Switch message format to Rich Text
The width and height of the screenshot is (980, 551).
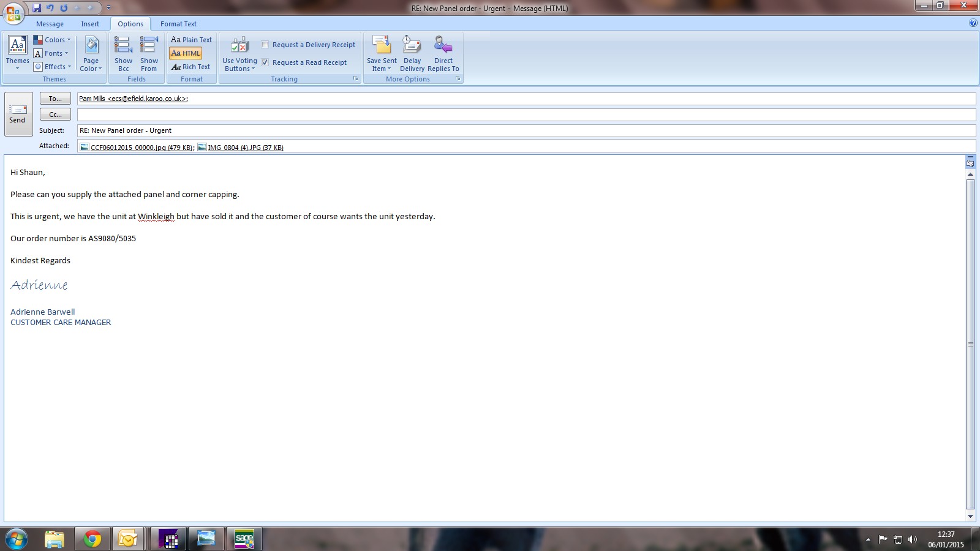click(190, 67)
